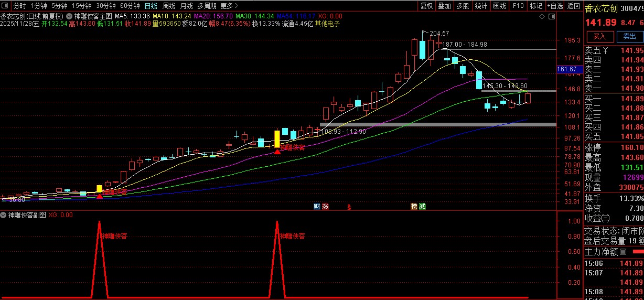The height and width of the screenshot is (300, 644).
Task: Click the red 涨 event marker
Action: 325,206
